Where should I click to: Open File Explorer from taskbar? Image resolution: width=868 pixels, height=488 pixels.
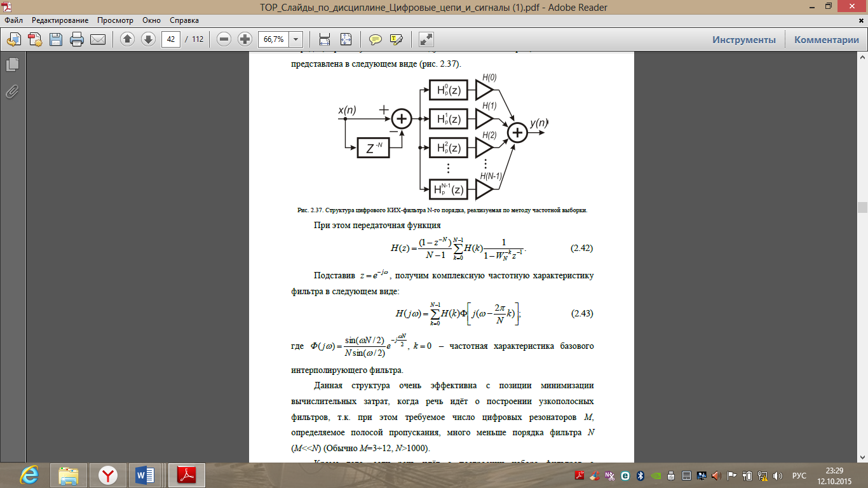point(69,475)
